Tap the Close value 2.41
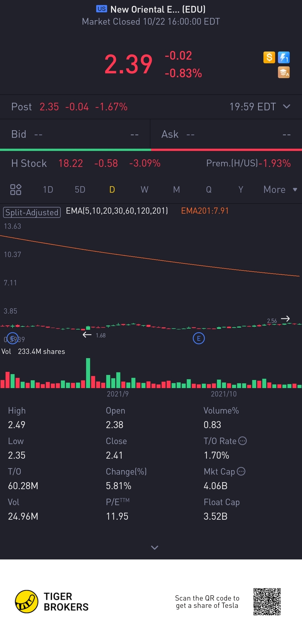The height and width of the screenshot is (644, 302). point(114,455)
